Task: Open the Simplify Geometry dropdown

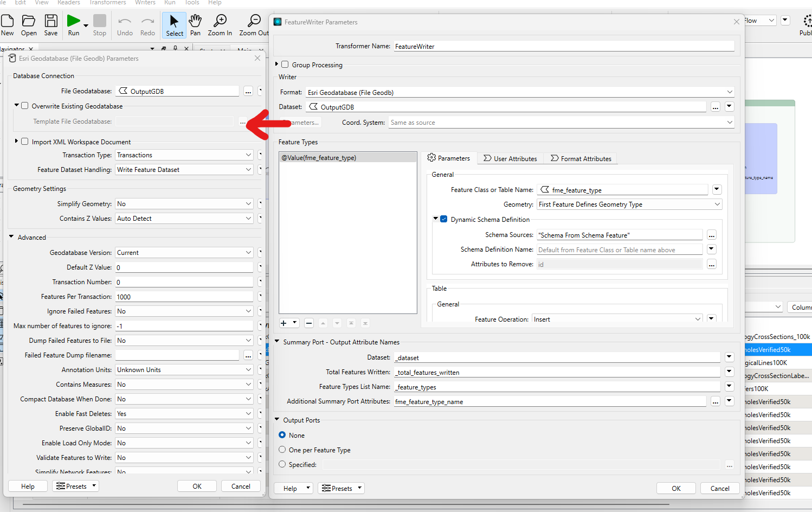Action: point(184,204)
